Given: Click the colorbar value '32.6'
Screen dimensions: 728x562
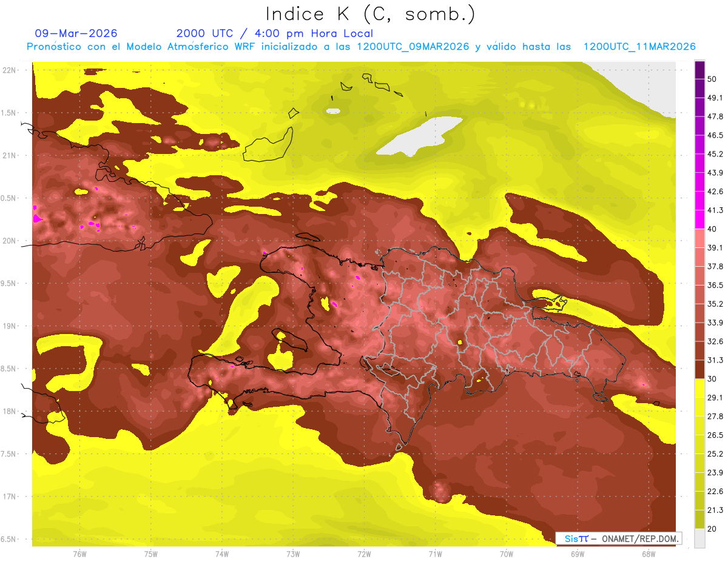Looking at the screenshot, I should 715,341.
